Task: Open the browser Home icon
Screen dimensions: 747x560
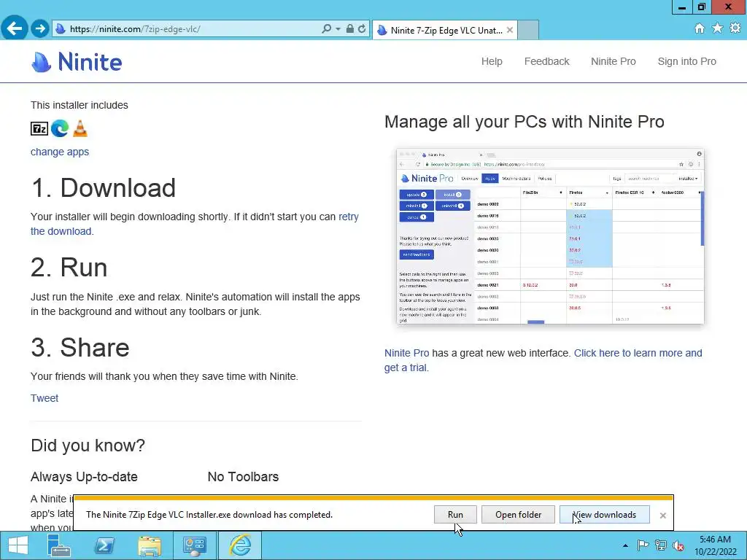Action: click(x=700, y=28)
